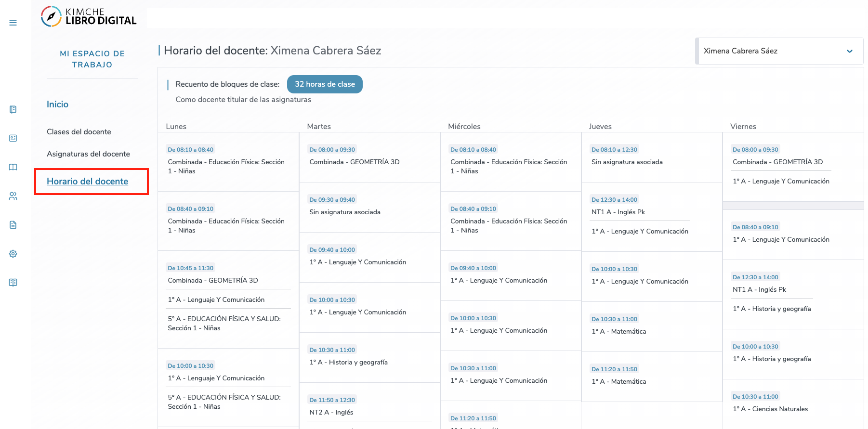Viewport: 868px width, 429px height.
Task: Open the document icon in sidebar
Action: [x=13, y=225]
